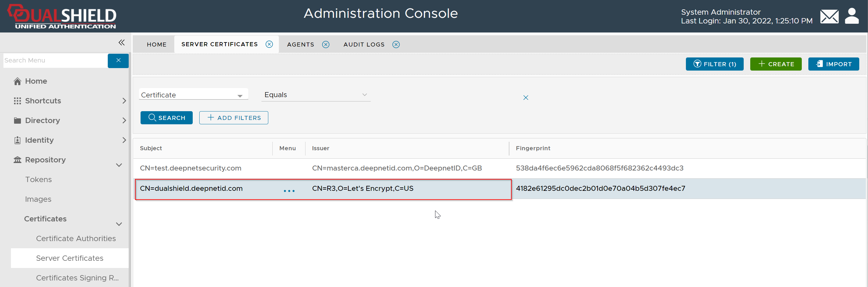868x287 pixels.
Task: Close the Server Certificates tab
Action: (269, 44)
